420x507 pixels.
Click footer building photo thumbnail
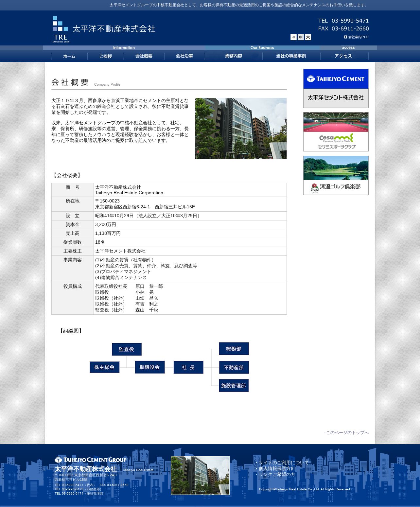[200, 475]
